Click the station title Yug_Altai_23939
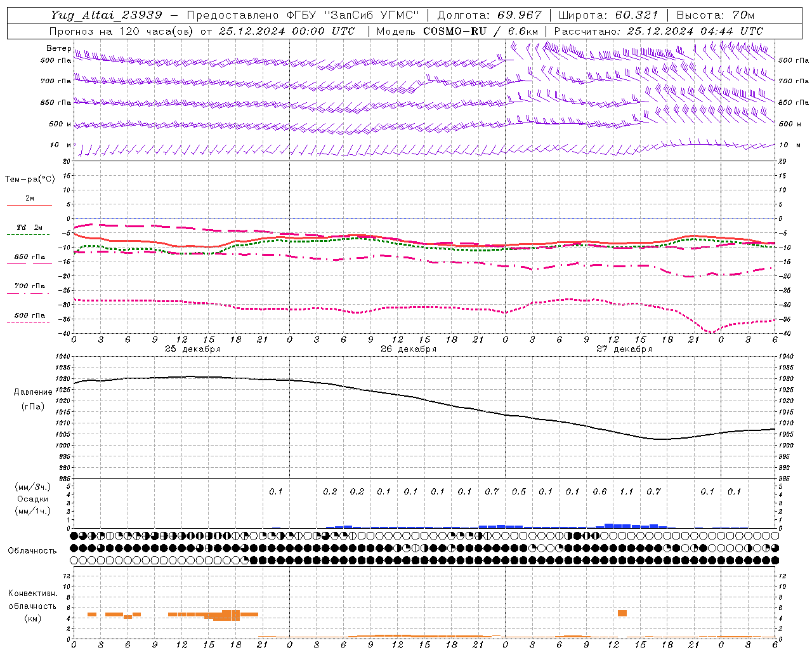The width and height of the screenshot is (812, 650). pyautogui.click(x=107, y=15)
